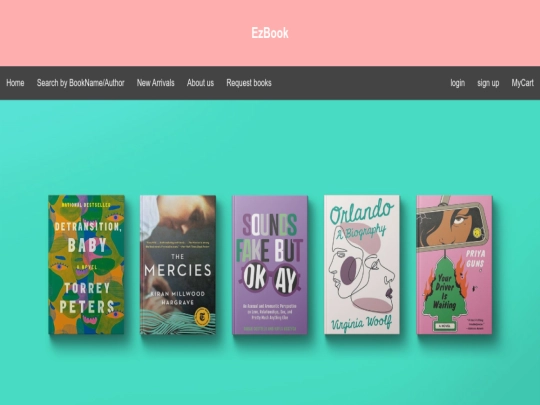This screenshot has height=405, width=540.
Task: Click the EzBook site title
Action: click(270, 33)
